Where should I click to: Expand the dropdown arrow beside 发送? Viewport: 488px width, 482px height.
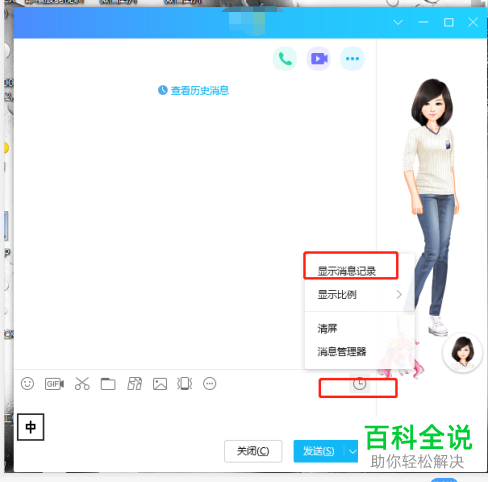point(352,451)
